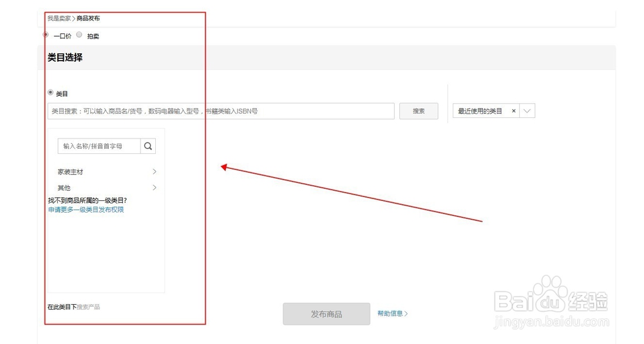Image resolution: width=644 pixels, height=344 pixels.
Task: Select the 其他 category
Action: coord(64,188)
